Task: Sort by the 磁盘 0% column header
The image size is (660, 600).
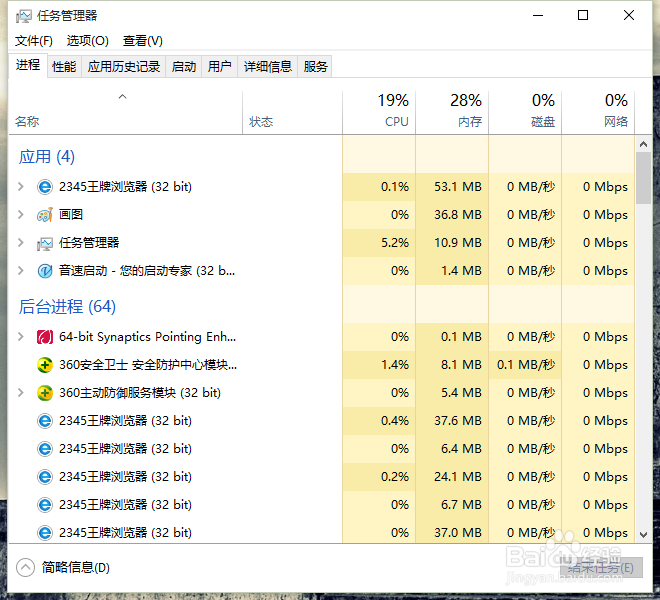Action: [525, 113]
